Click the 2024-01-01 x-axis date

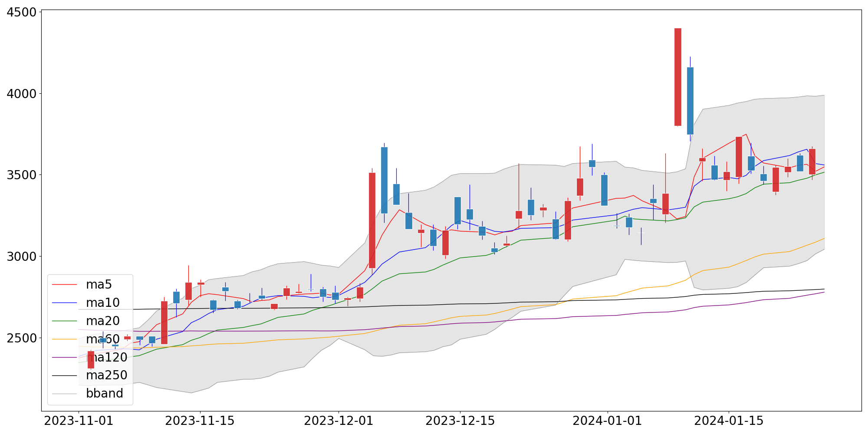607,421
